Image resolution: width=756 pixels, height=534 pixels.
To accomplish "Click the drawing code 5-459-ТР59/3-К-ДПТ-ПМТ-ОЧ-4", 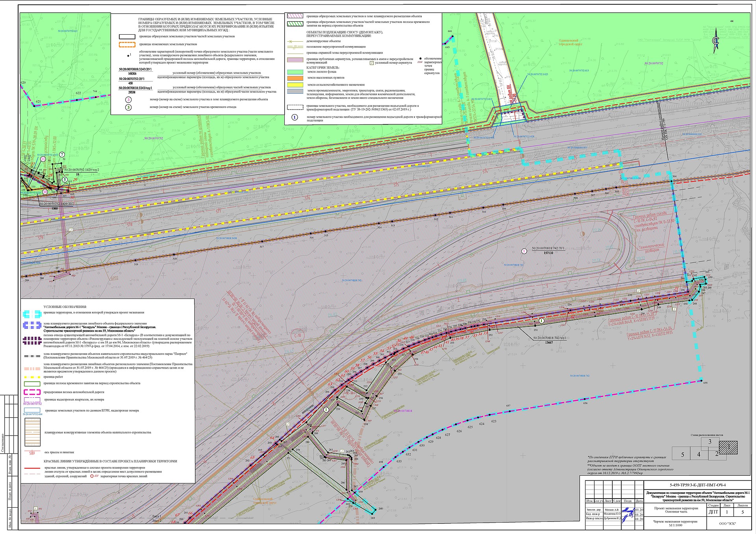I will click(697, 485).
